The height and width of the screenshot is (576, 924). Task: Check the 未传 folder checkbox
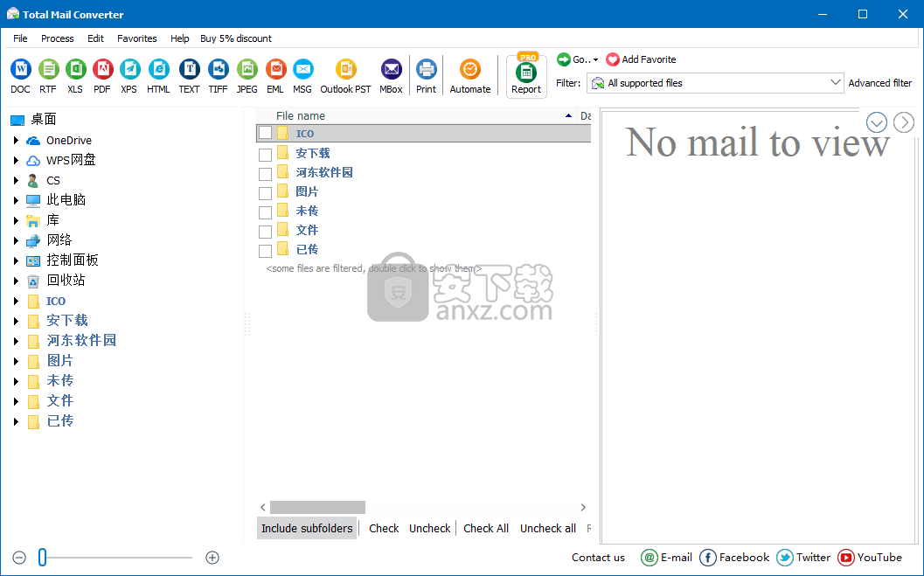tap(265, 212)
